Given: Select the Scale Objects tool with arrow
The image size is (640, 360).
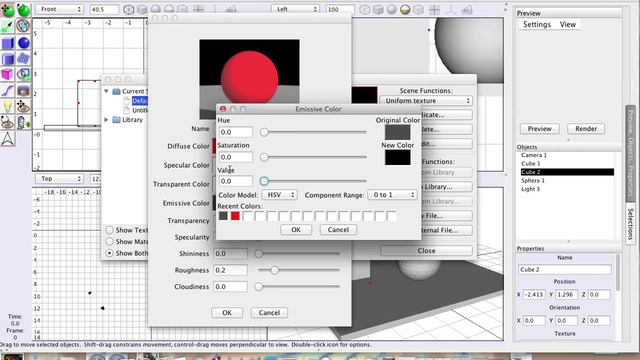Looking at the screenshot, I should tap(8, 26).
